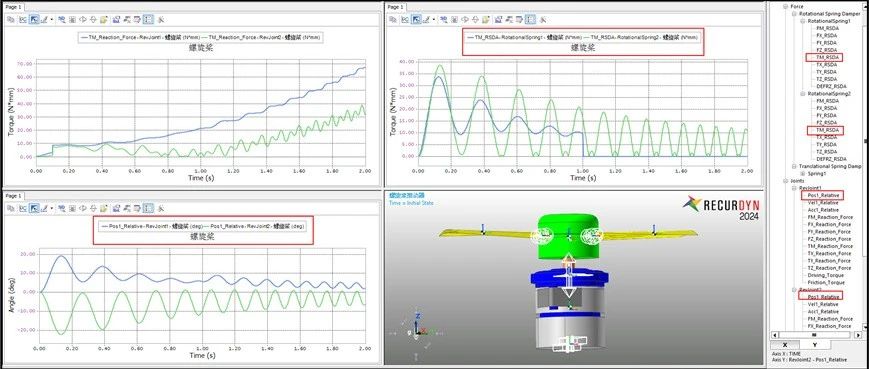This screenshot has height=369, width=869.
Task: Select Pos1_Relative under RevJoint2
Action: coord(823,296)
